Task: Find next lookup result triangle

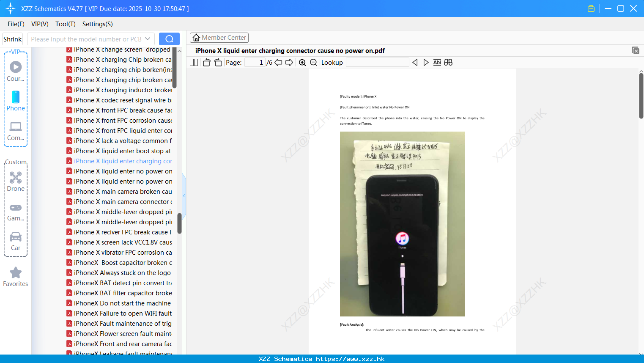Action: coord(426,63)
